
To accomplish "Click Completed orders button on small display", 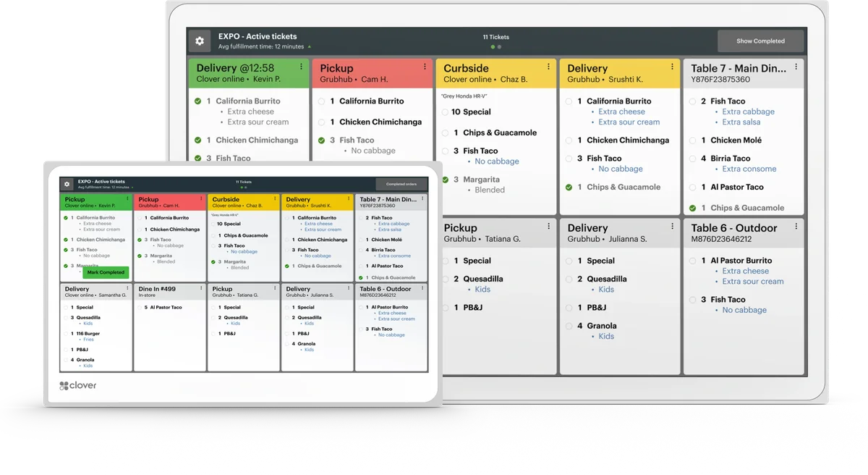I will pos(401,185).
